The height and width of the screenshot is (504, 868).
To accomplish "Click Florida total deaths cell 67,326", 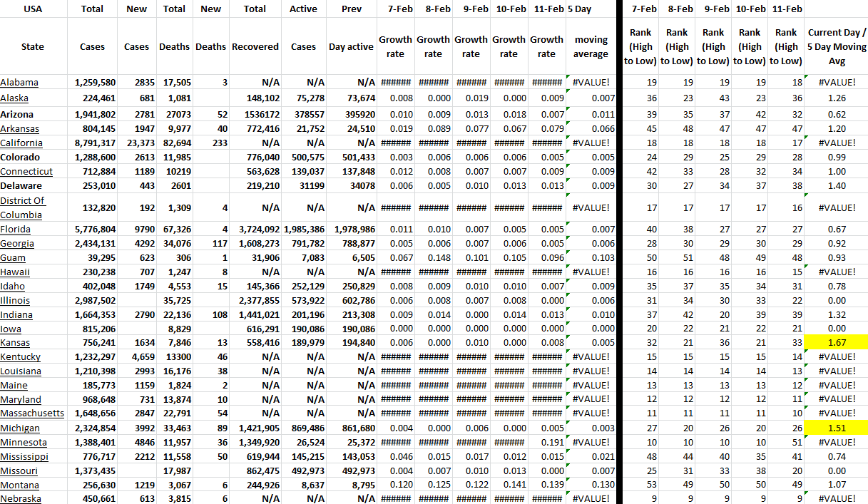I will tap(174, 230).
